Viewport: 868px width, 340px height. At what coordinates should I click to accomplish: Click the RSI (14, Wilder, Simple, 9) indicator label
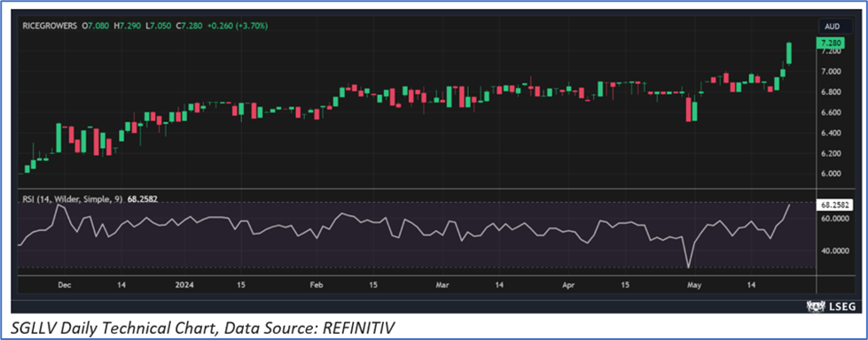tap(73, 199)
